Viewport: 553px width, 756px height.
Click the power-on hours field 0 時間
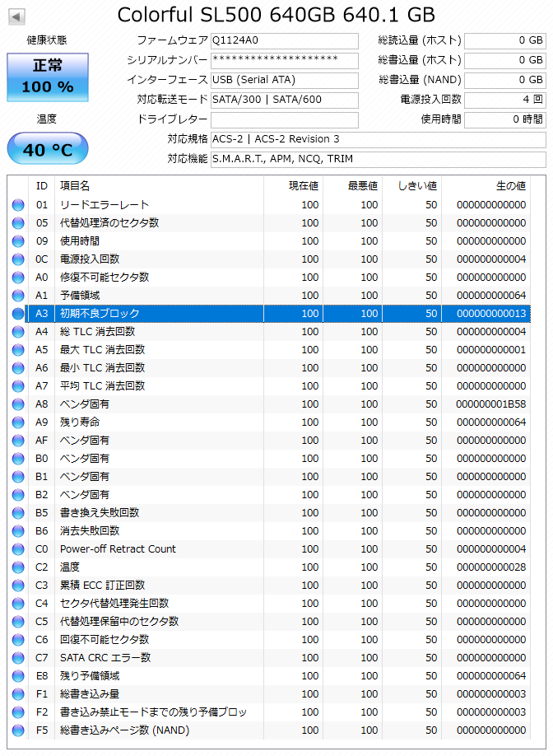[504, 119]
